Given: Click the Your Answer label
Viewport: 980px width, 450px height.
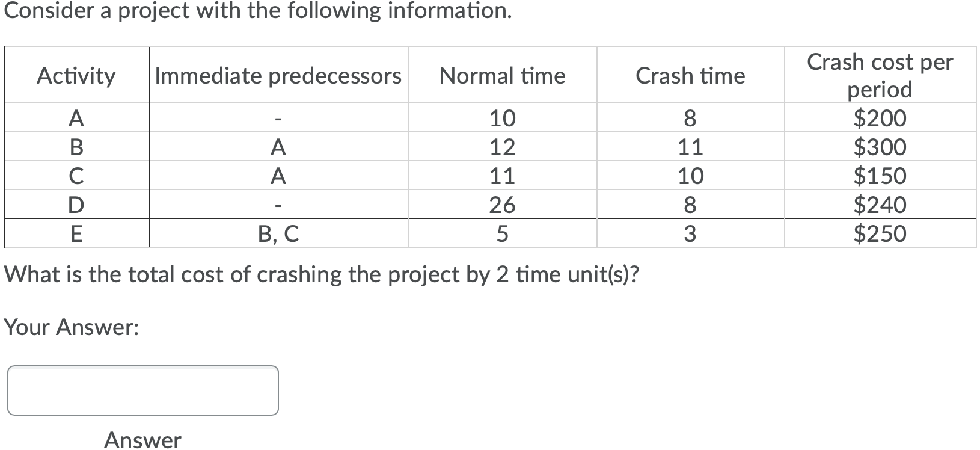Looking at the screenshot, I should coord(72,327).
